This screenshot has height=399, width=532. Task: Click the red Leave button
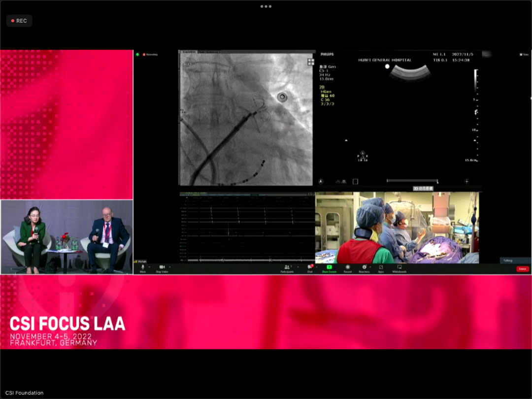[x=522, y=269]
